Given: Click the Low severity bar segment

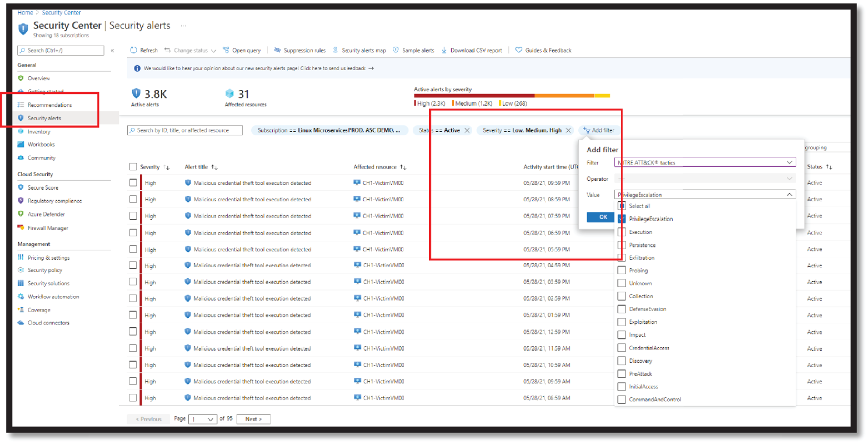Looking at the screenshot, I should 602,95.
